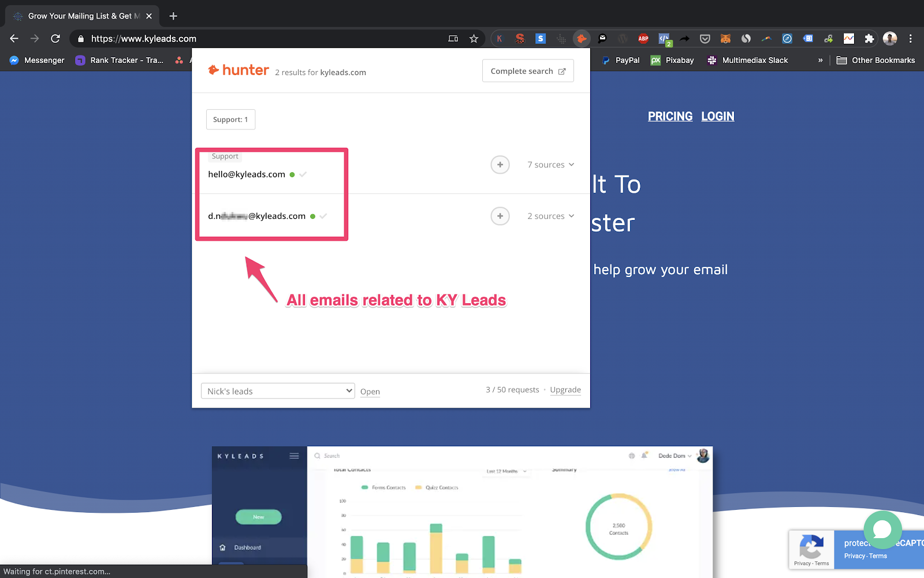The height and width of the screenshot is (578, 924).
Task: Open Chrome's three-dot menu
Action: [911, 39]
